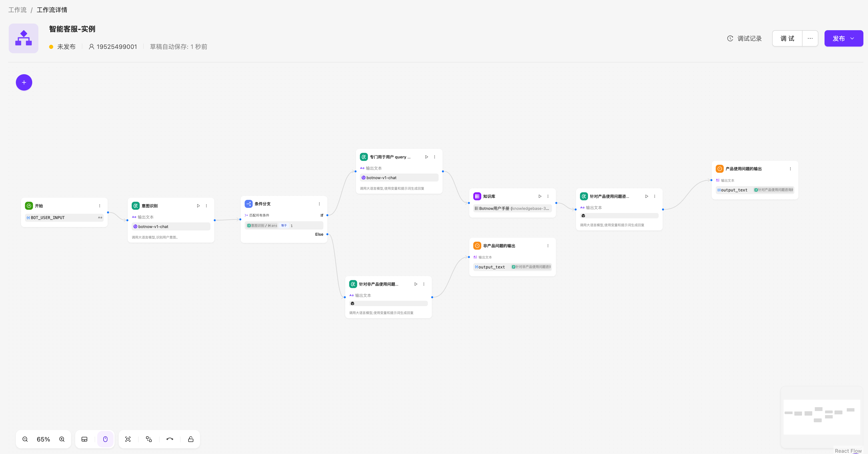Image resolution: width=868 pixels, height=454 pixels.
Task: Zoom out the workflow canvas
Action: tap(25, 439)
